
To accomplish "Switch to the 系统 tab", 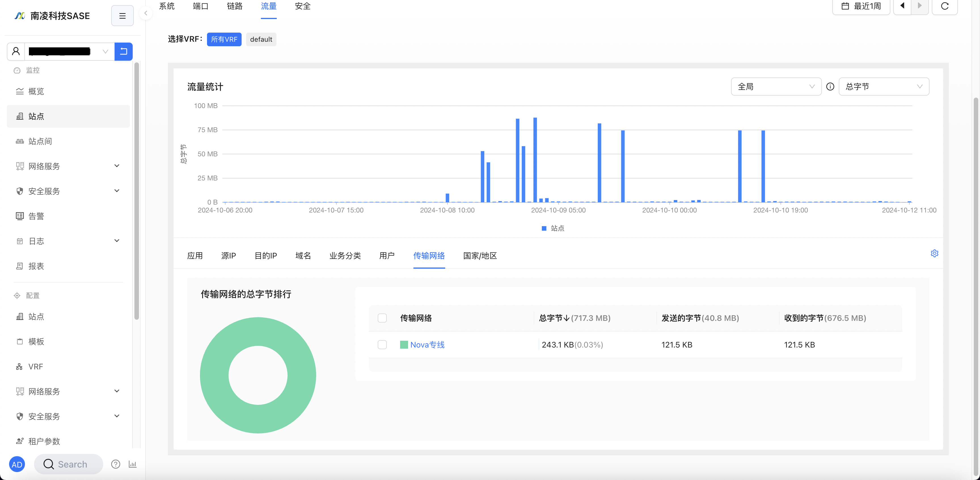I will click(167, 6).
